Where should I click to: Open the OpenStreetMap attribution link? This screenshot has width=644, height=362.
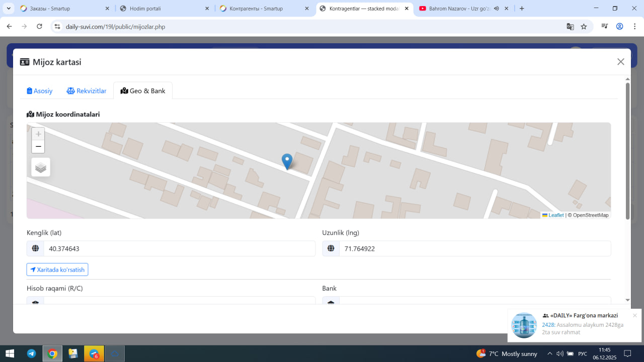click(x=591, y=215)
